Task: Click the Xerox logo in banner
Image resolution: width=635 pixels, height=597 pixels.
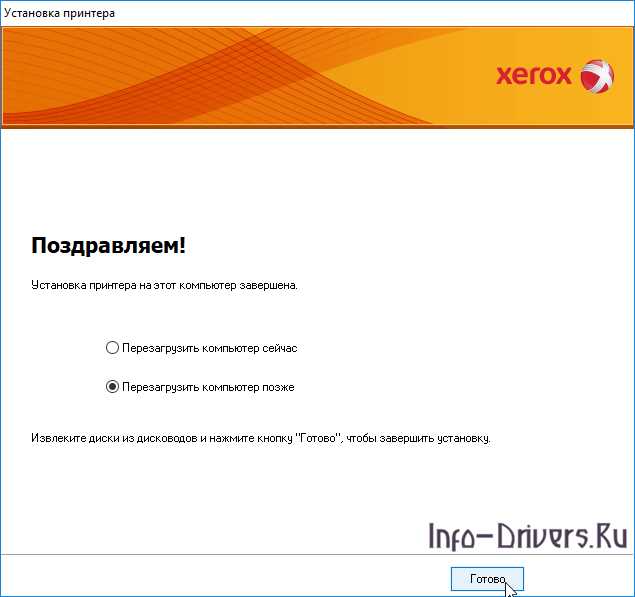Action: [x=555, y=76]
